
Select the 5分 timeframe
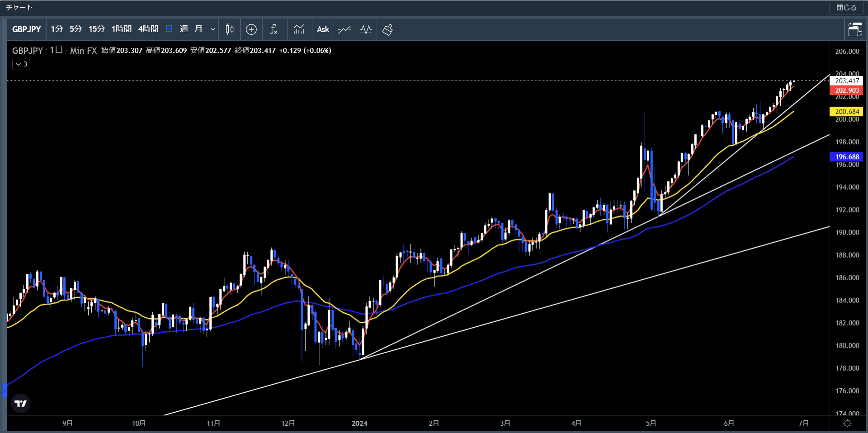click(75, 29)
